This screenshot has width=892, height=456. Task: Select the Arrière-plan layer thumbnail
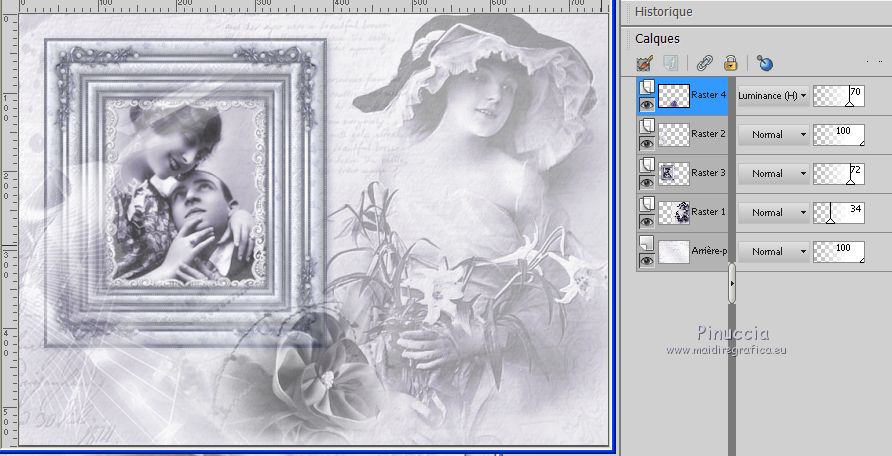click(674, 252)
